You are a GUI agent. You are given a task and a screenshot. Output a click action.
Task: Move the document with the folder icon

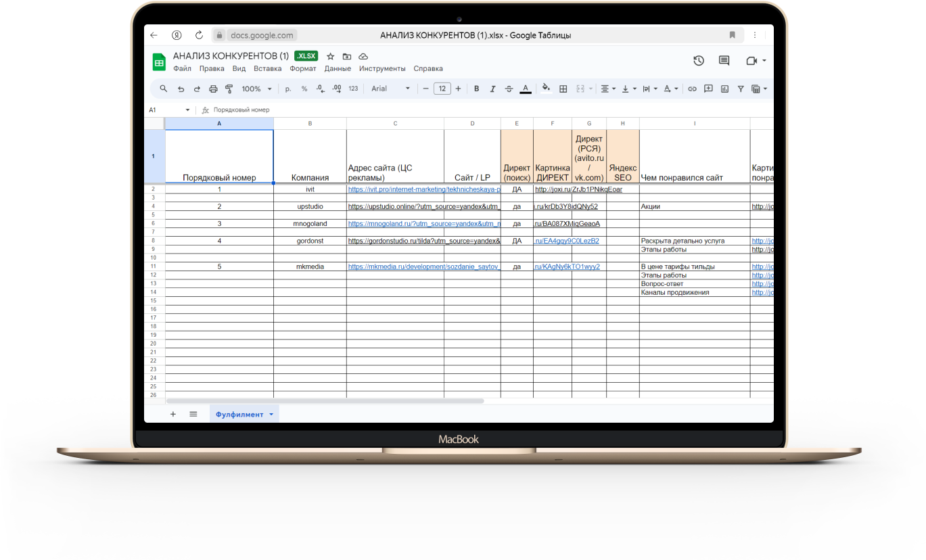pyautogui.click(x=347, y=57)
